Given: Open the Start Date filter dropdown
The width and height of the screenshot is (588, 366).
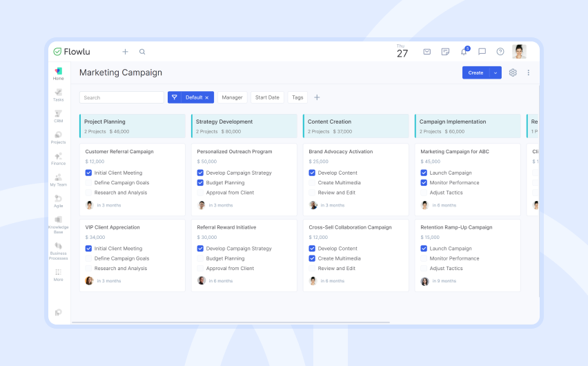Looking at the screenshot, I should tap(267, 97).
